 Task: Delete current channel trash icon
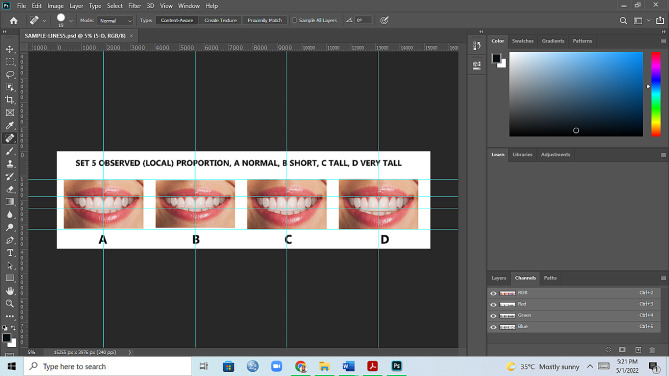(652, 350)
